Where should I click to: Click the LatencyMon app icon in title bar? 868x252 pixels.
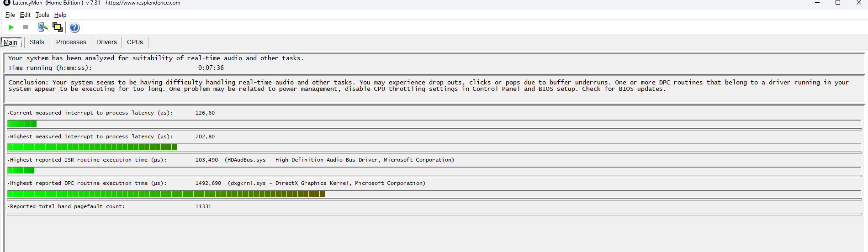[x=7, y=3]
